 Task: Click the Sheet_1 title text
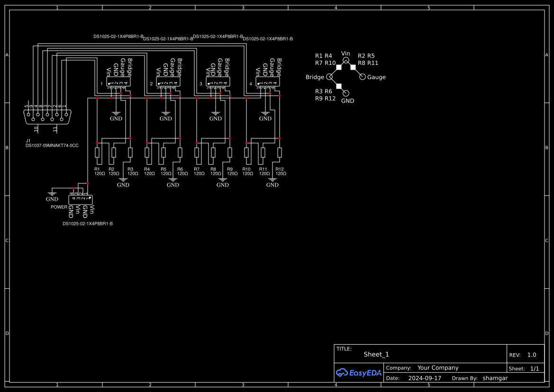tap(376, 354)
